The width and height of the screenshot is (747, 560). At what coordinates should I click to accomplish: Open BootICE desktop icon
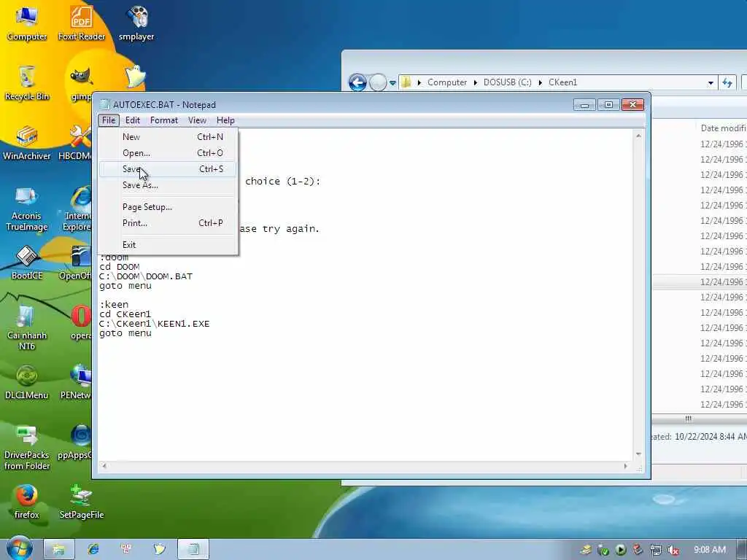27,262
